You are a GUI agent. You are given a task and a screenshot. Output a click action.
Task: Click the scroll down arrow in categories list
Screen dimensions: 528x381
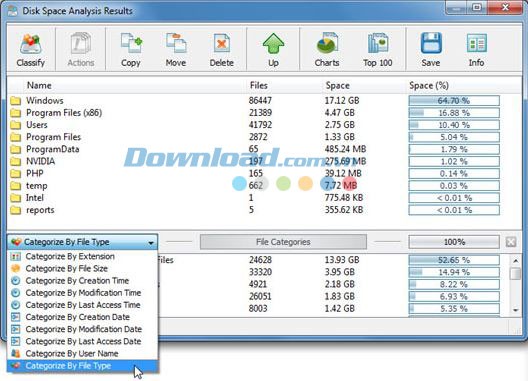point(516,310)
